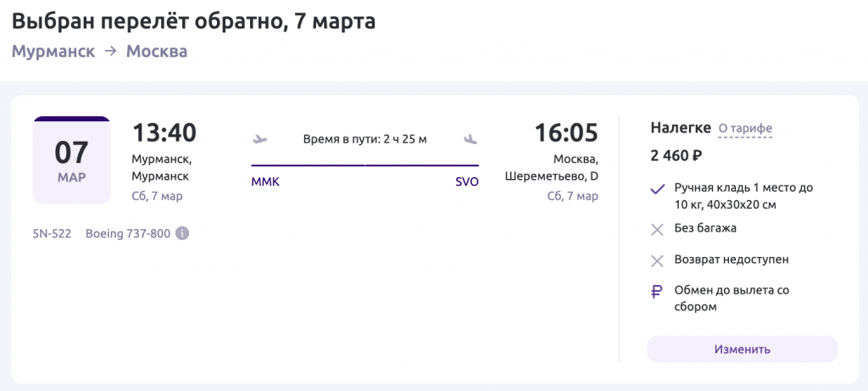Click the Boeing 737-800 aircraft label
The height and width of the screenshot is (391, 868).
point(128,234)
